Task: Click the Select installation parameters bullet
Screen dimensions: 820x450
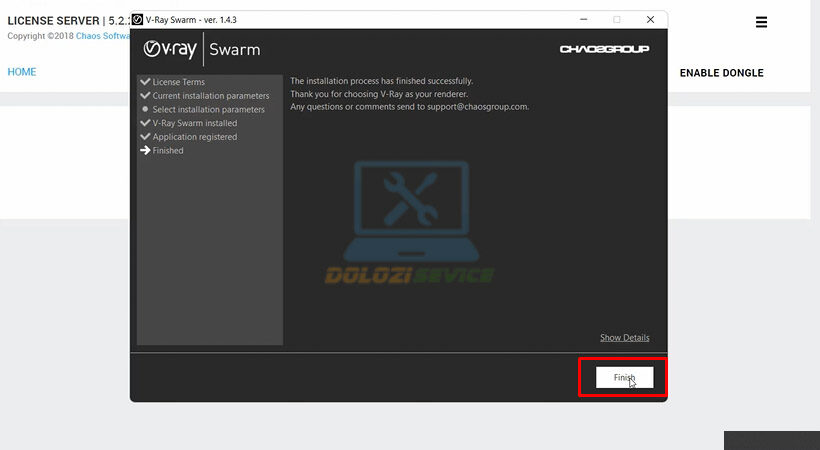Action: pos(146,110)
